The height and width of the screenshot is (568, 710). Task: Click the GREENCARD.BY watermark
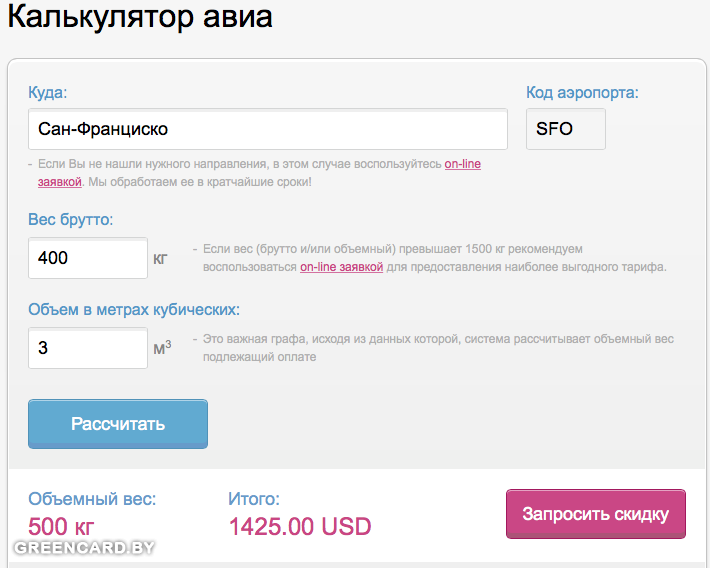(x=84, y=548)
